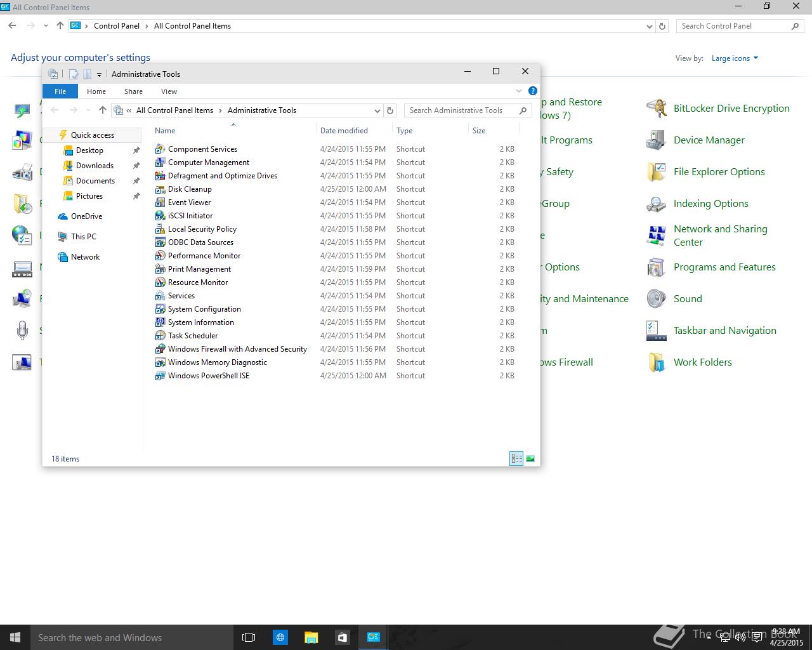Select Windows Memory Diagnostic icon

[160, 362]
